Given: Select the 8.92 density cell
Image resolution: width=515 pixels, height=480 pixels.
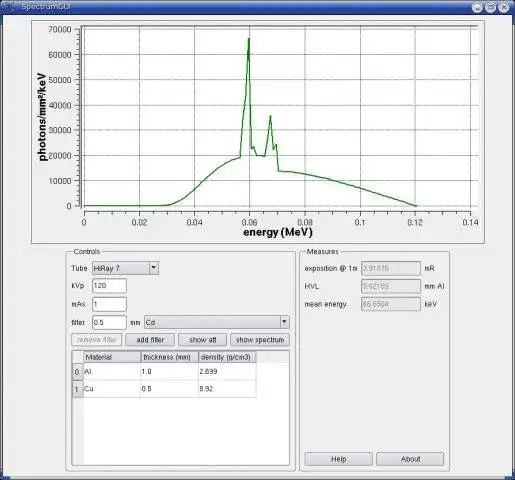Looking at the screenshot, I should 227,389.
